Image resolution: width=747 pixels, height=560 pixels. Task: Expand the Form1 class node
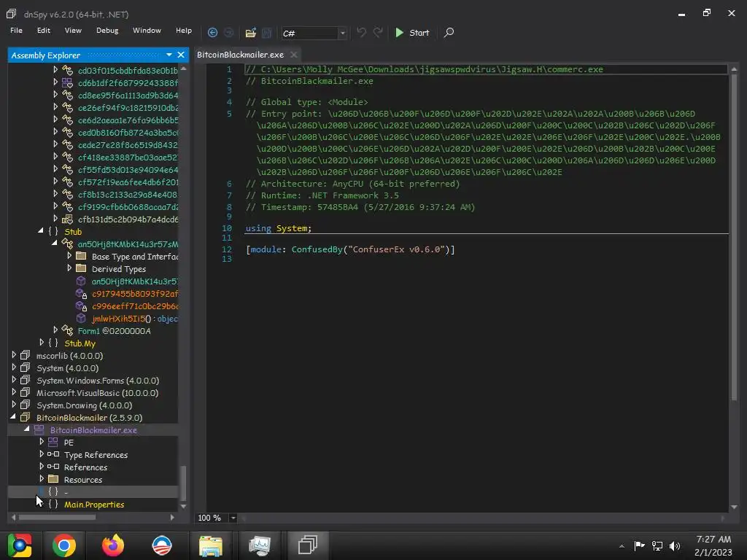pos(55,330)
